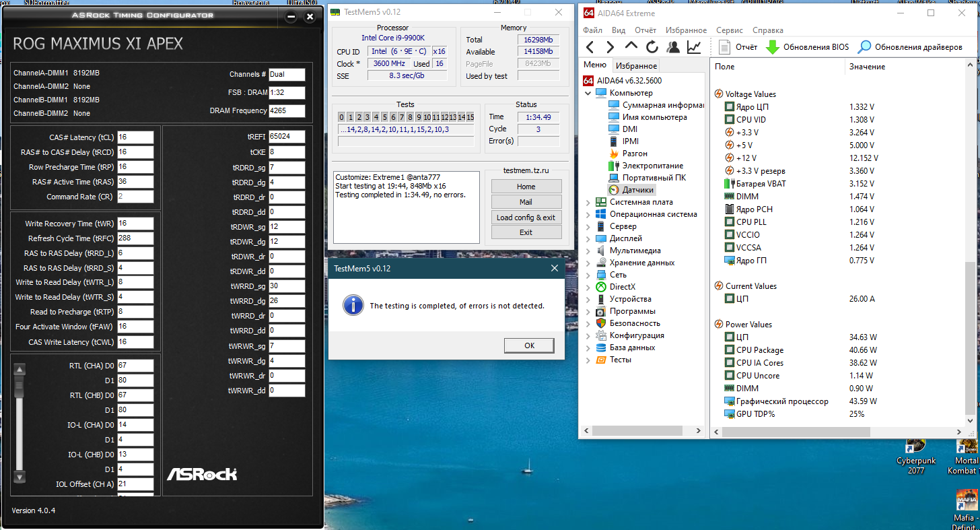Open the Сервис menu in AIDA64
Image resolution: width=980 pixels, height=530 pixels.
730,30
